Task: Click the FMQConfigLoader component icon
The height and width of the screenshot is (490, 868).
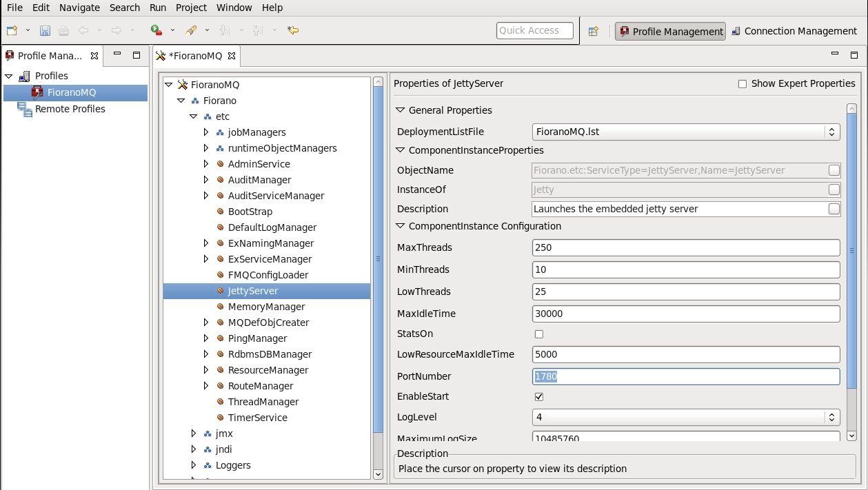Action: pos(220,275)
